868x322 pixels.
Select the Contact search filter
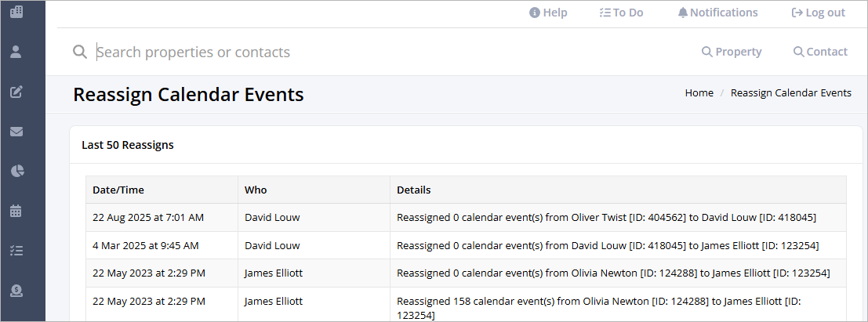(x=820, y=52)
